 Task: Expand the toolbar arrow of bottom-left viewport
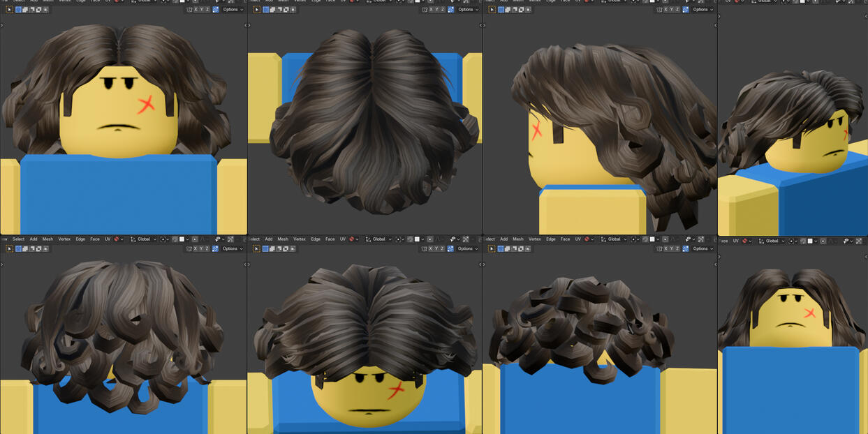click(x=2, y=264)
